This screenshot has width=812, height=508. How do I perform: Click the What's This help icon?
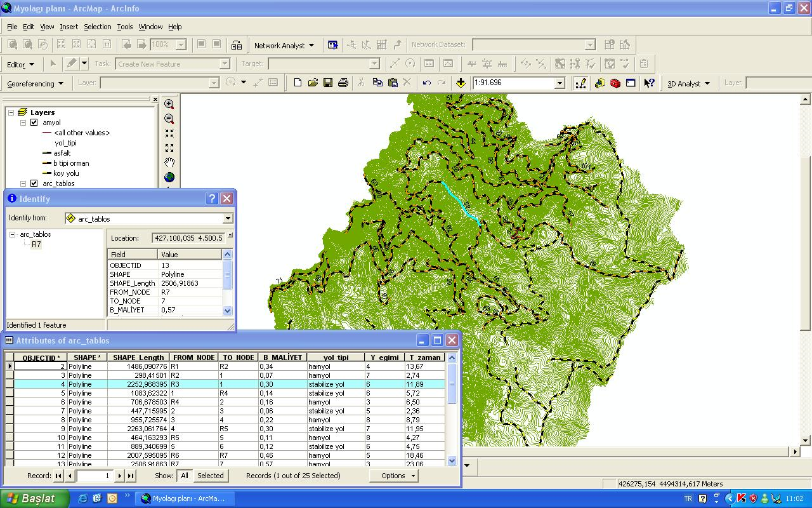649,83
